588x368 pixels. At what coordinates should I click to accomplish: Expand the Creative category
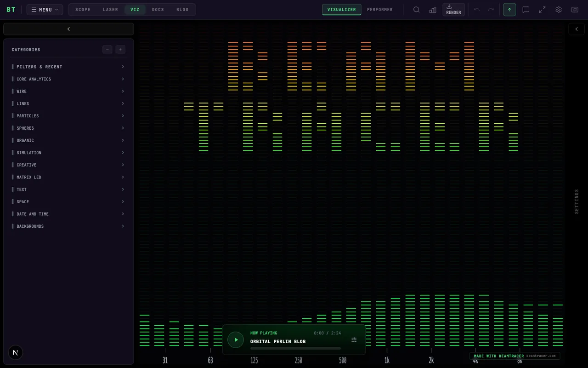point(68,165)
